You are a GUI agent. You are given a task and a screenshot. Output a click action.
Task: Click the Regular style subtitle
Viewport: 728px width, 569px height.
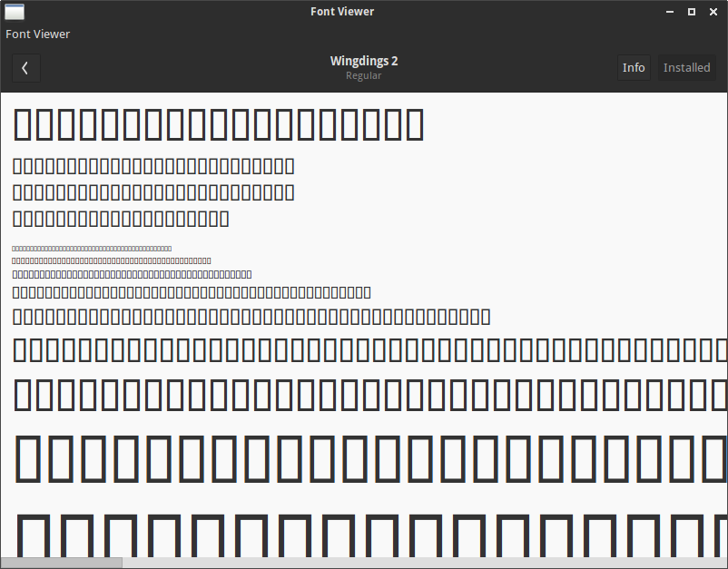(x=363, y=75)
